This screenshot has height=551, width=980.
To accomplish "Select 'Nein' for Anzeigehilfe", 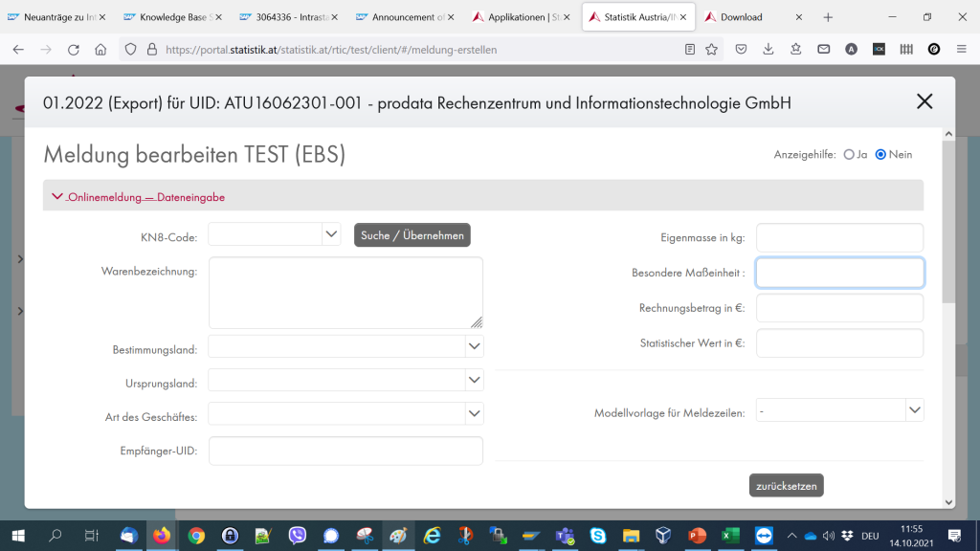I will tap(880, 154).
